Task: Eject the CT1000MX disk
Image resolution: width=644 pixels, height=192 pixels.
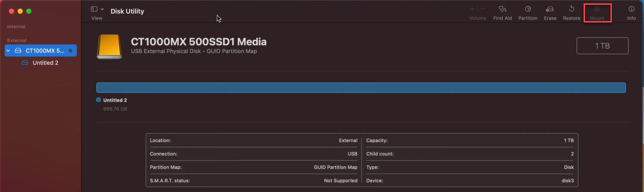Action: point(70,50)
